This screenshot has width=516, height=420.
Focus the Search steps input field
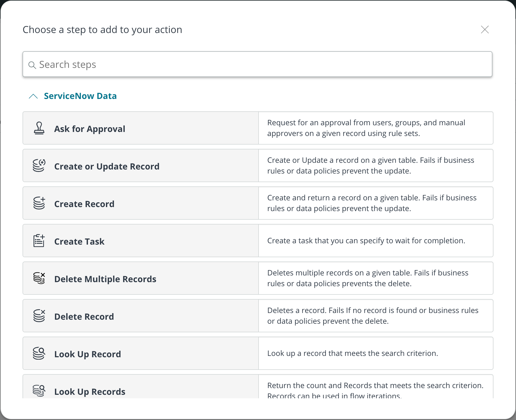click(257, 64)
